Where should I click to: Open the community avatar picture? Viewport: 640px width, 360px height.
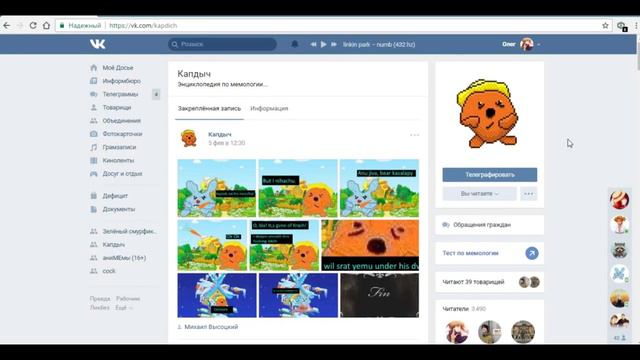click(x=489, y=113)
